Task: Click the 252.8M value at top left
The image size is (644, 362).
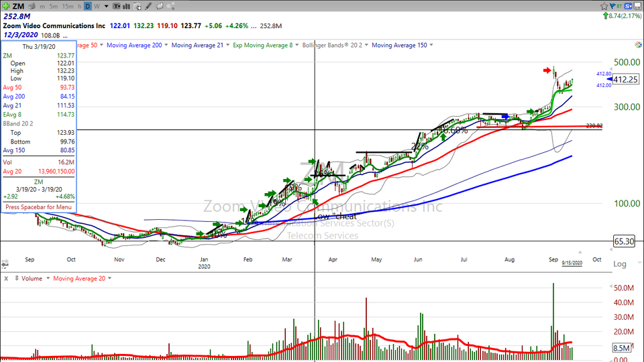Action: [x=17, y=16]
